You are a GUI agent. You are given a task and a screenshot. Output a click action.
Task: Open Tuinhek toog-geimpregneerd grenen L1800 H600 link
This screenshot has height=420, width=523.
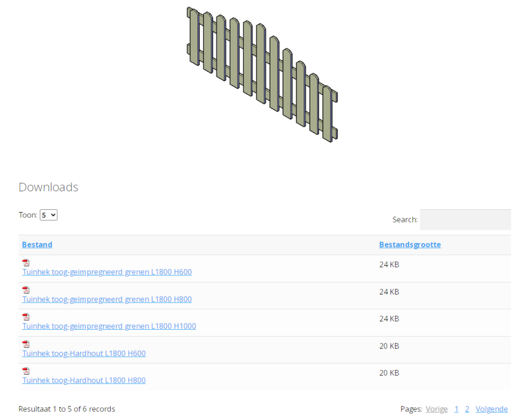pyautogui.click(x=107, y=272)
